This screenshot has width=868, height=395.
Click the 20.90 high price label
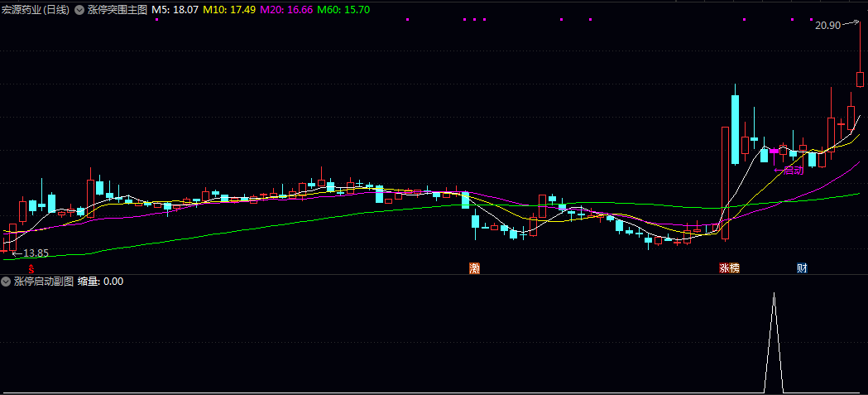(x=827, y=26)
